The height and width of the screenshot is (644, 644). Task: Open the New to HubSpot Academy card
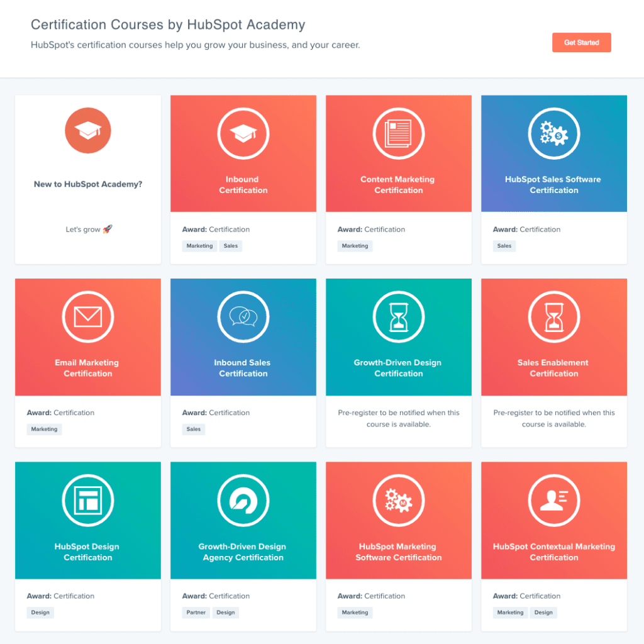pos(88,184)
